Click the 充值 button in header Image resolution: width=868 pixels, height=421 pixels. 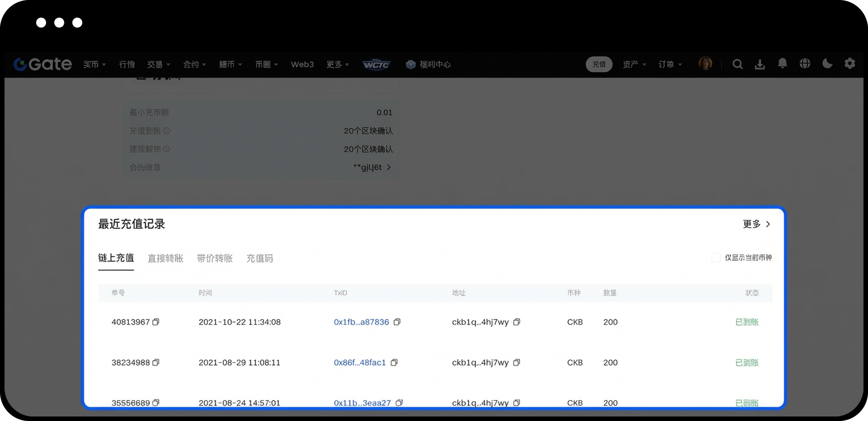coord(599,64)
